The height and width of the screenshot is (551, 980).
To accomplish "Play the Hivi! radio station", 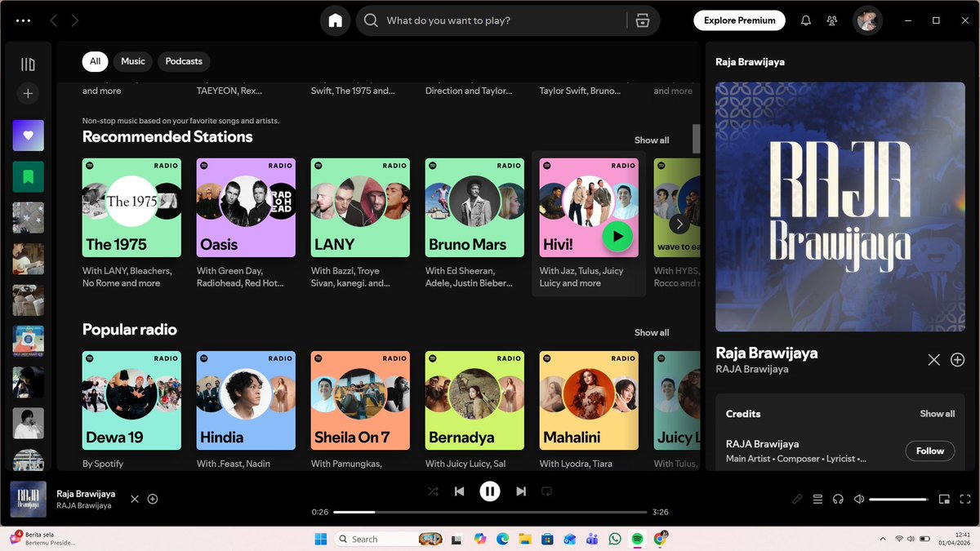I will [x=618, y=237].
